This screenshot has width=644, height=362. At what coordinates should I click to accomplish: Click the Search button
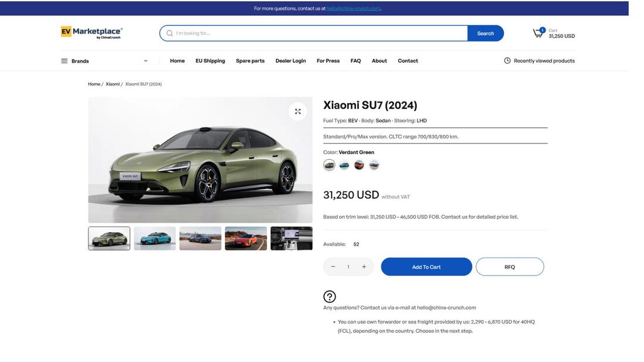coord(485,33)
